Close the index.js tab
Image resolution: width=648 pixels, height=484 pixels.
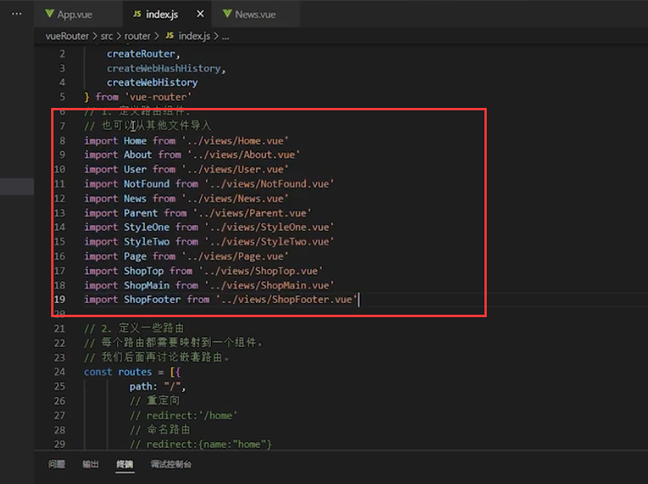point(200,14)
